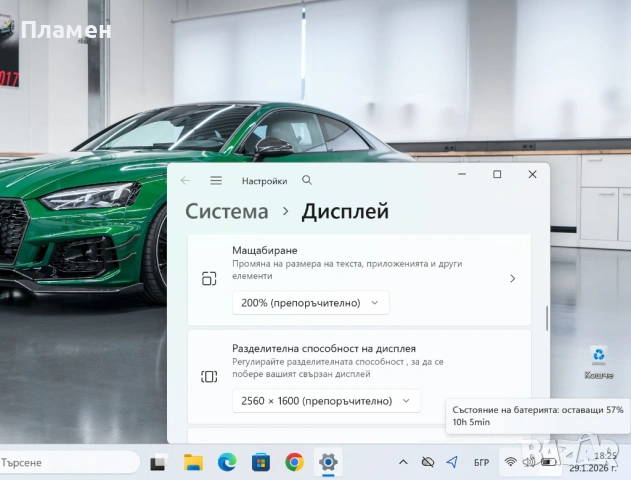The width and height of the screenshot is (631, 480).
Task: Open the clock and date 29.1.2026
Action: [593, 462]
